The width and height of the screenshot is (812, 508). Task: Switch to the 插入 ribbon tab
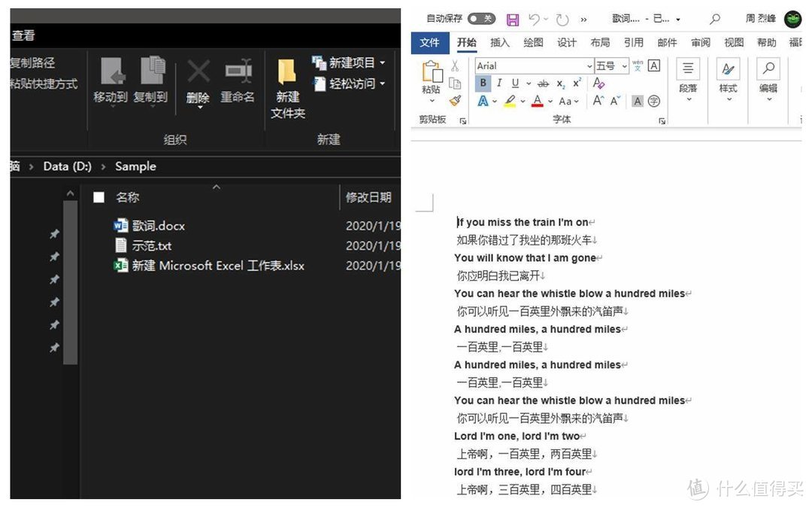(500, 42)
